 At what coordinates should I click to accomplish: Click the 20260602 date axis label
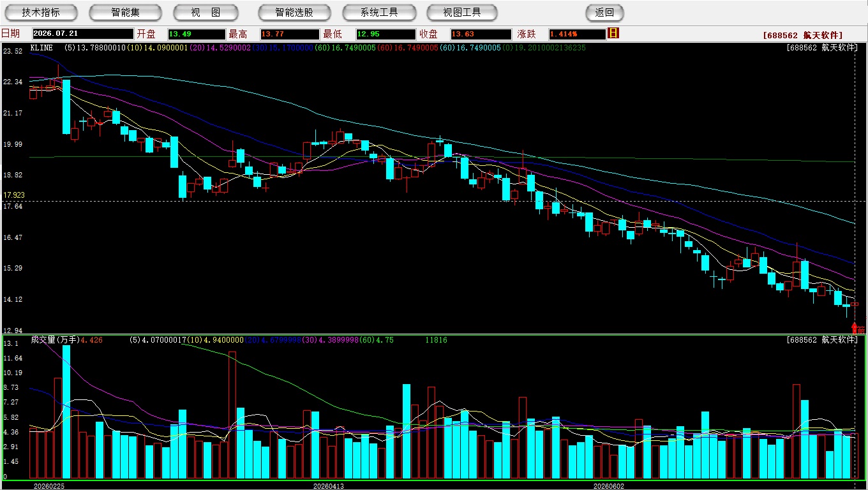609,486
